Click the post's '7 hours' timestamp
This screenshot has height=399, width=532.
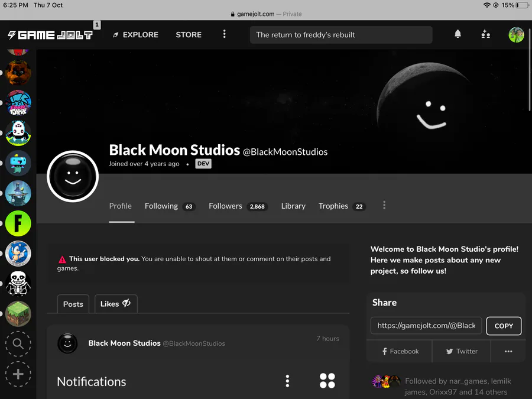327,338
